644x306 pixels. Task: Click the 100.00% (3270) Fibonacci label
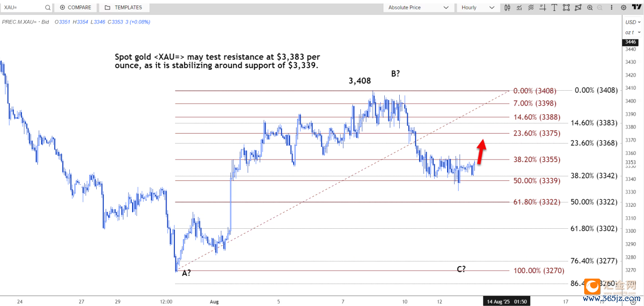point(538,271)
